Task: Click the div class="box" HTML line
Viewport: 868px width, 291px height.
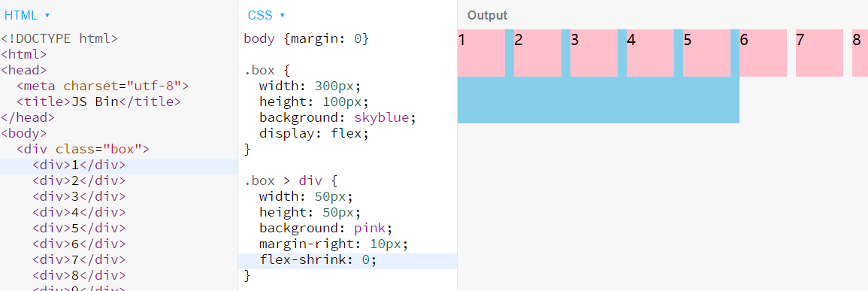Action: click(83, 150)
